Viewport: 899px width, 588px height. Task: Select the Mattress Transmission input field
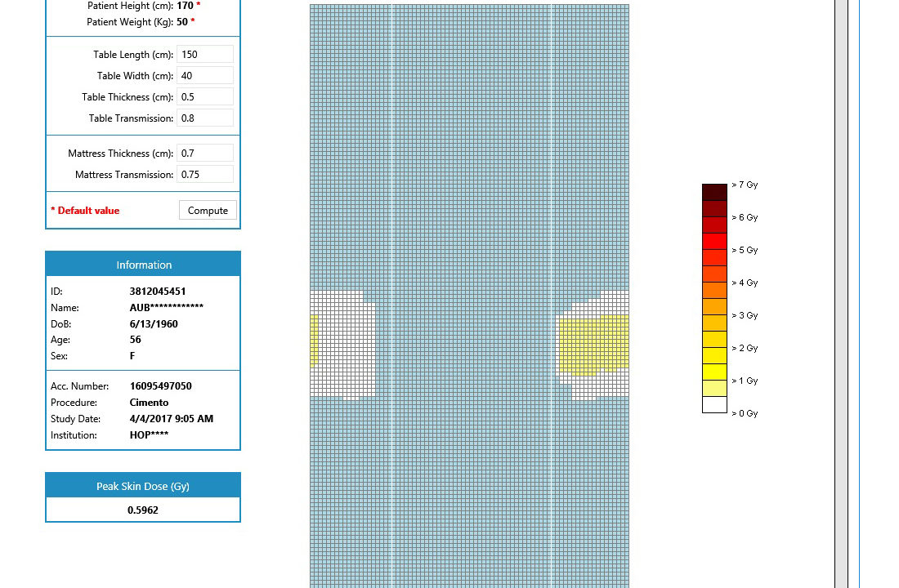[x=204, y=174]
